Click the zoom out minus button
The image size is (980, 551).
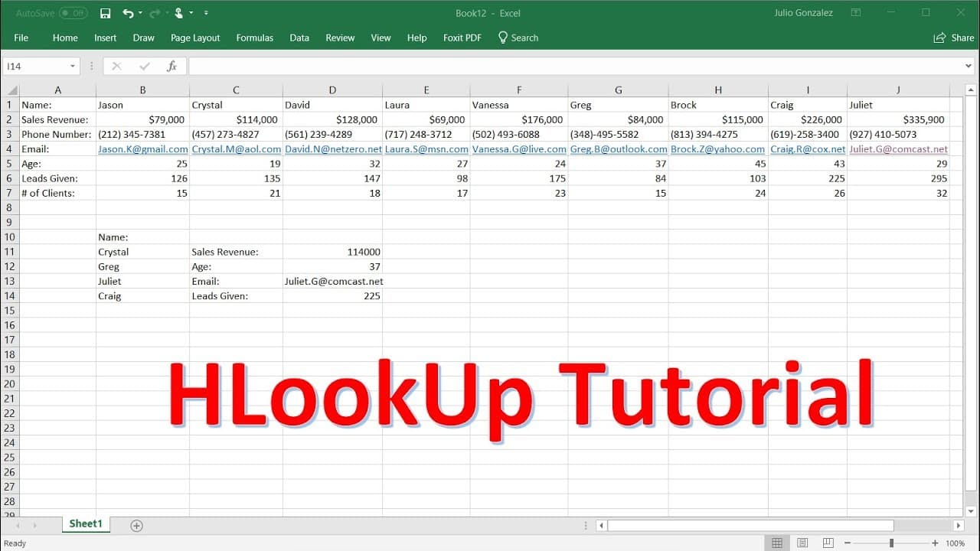point(849,543)
